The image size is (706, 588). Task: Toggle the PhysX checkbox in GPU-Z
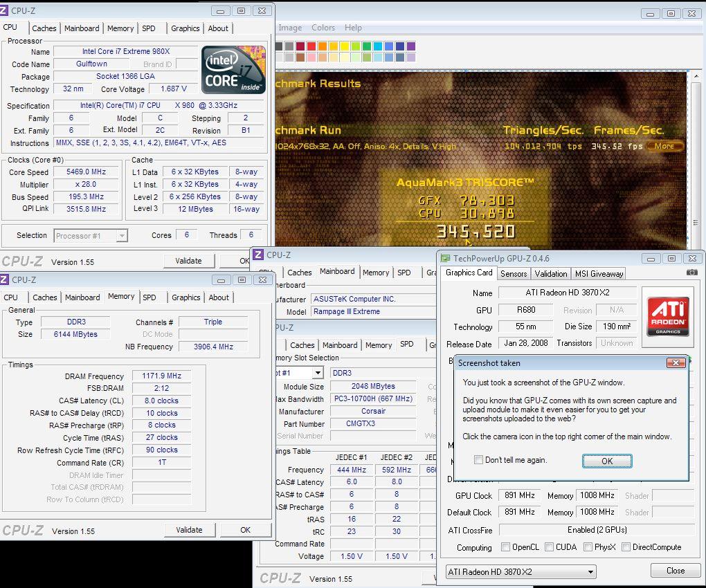pyautogui.click(x=588, y=547)
